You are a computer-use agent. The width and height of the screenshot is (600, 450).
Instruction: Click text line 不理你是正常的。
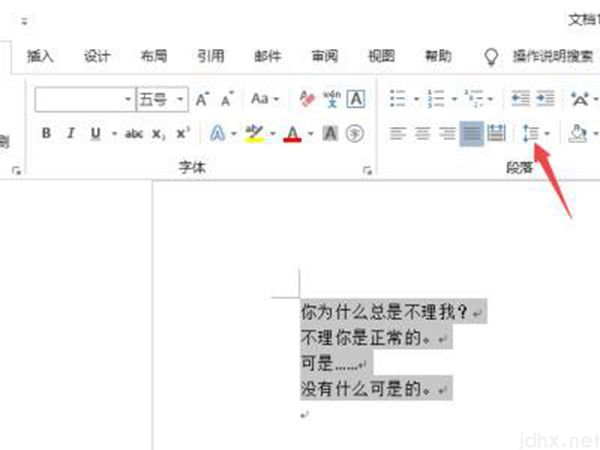point(366,338)
